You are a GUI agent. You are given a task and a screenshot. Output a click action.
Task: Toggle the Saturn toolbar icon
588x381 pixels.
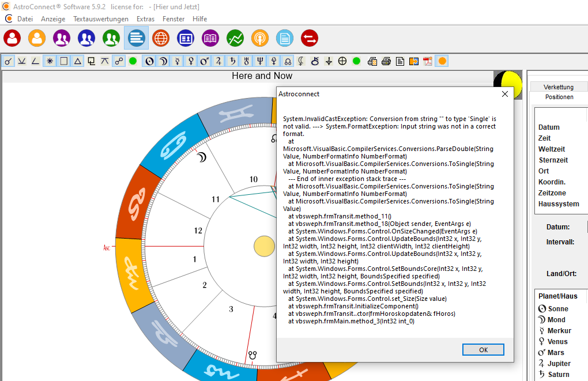(x=232, y=61)
